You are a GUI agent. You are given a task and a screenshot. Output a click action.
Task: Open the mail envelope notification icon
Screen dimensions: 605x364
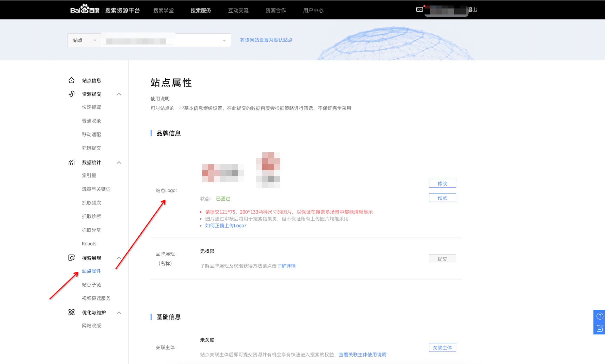[x=419, y=9]
